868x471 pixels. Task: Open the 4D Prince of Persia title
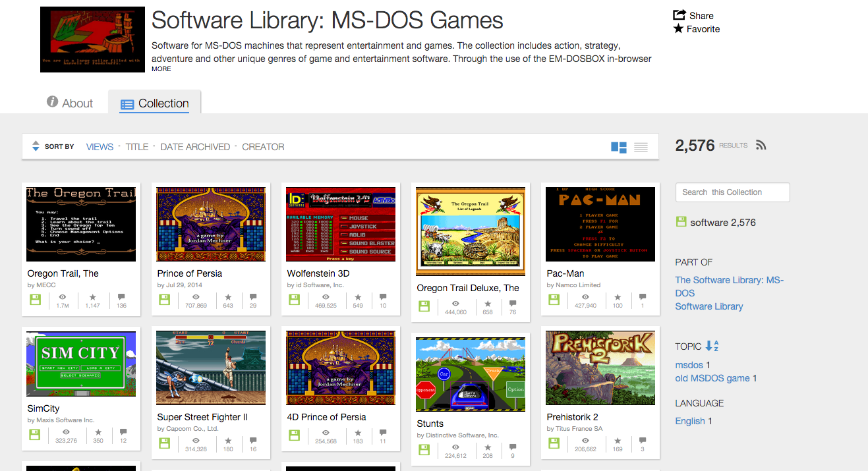(326, 417)
